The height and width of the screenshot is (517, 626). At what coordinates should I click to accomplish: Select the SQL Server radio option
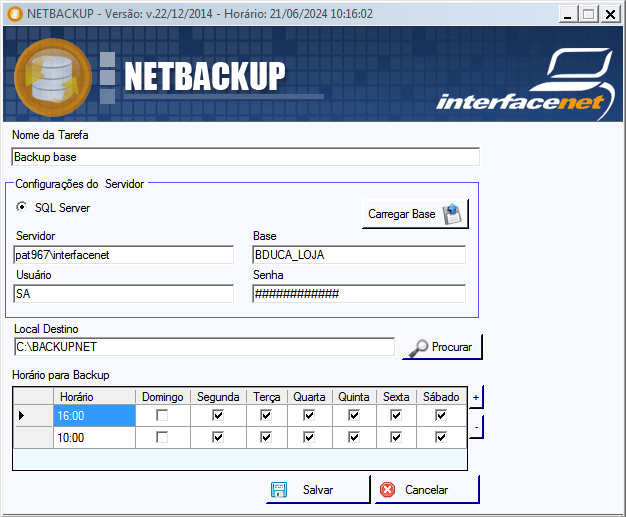[22, 207]
